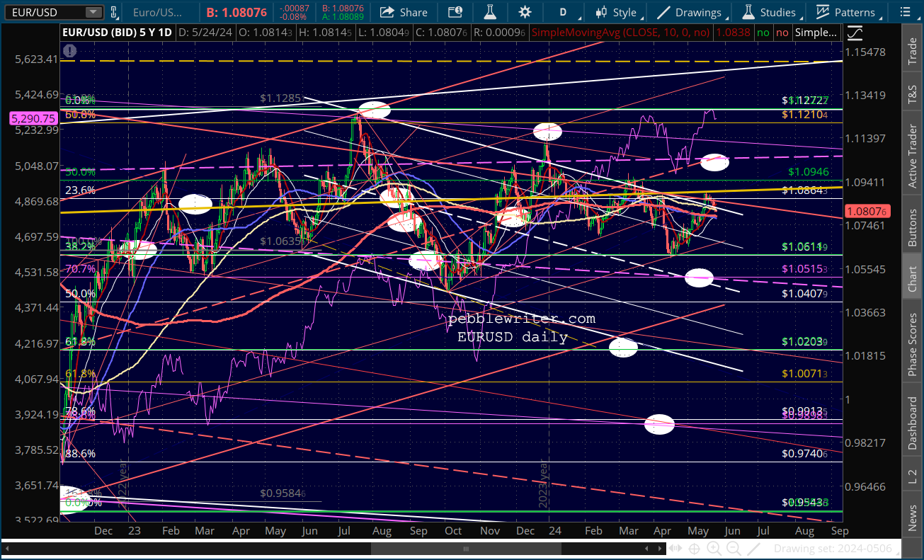Click the exclamation info icon on chart
The height and width of the screenshot is (560, 924).
pos(69,50)
